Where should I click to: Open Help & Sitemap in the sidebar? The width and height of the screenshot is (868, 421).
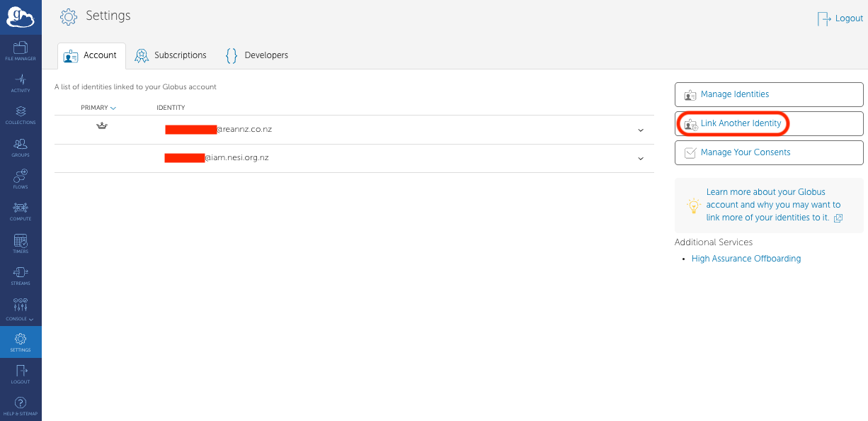coord(21,406)
